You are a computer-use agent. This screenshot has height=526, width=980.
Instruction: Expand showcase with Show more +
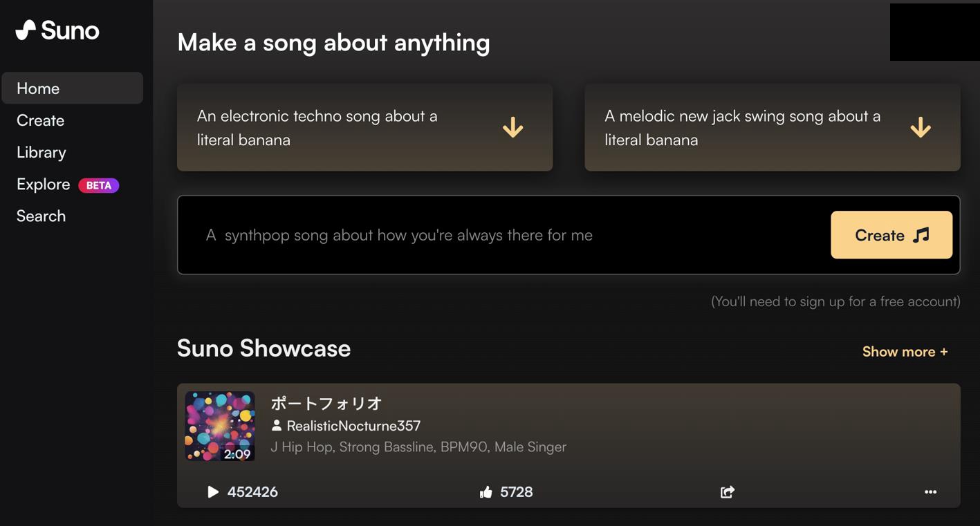click(905, 351)
